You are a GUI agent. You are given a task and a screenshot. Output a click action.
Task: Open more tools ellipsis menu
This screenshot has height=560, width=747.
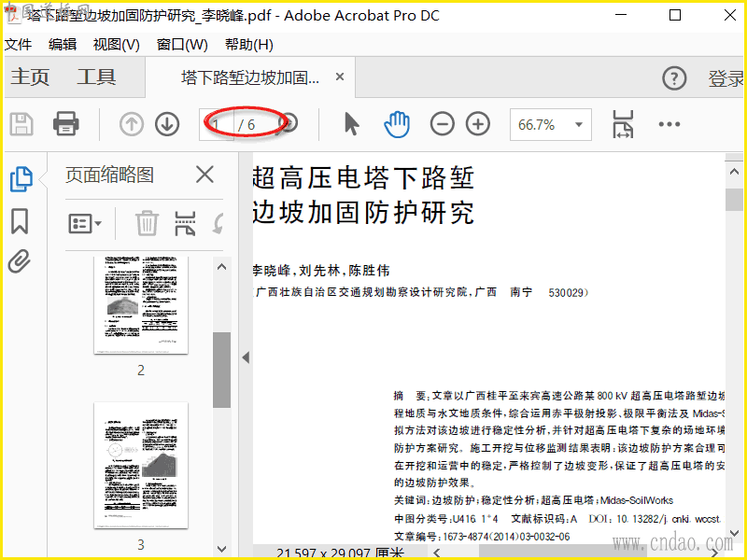[669, 124]
